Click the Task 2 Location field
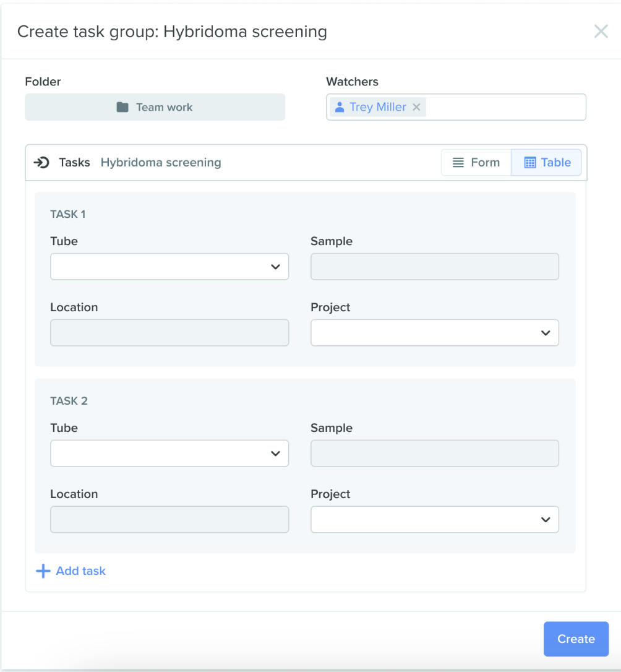621x672 pixels. [x=169, y=519]
